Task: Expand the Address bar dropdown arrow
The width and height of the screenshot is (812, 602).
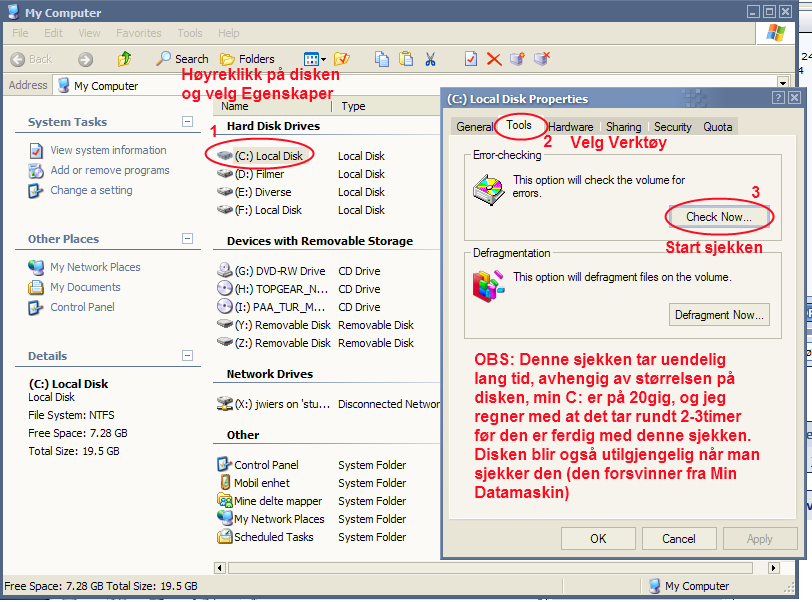Action: [782, 83]
